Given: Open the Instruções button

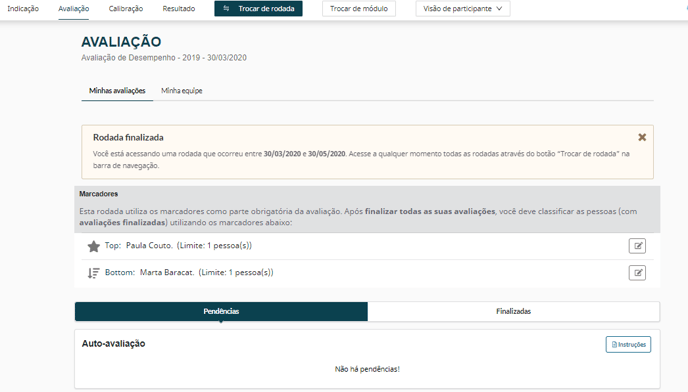Looking at the screenshot, I should 628,345.
